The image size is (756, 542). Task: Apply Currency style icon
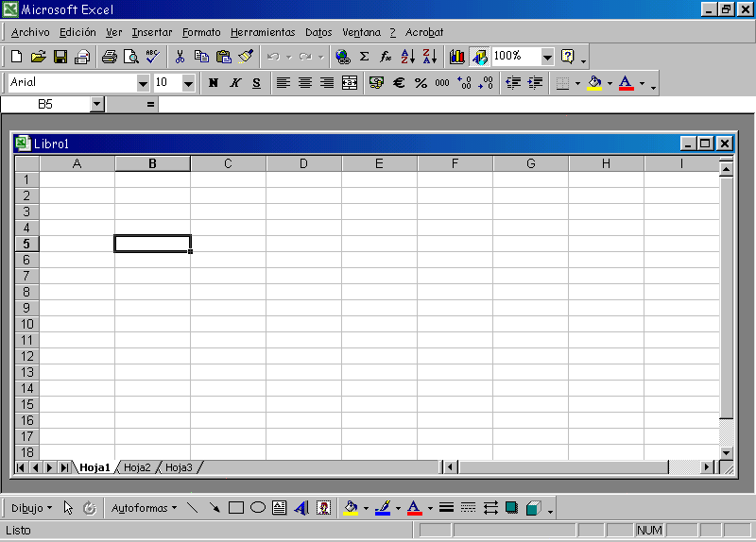click(x=376, y=83)
